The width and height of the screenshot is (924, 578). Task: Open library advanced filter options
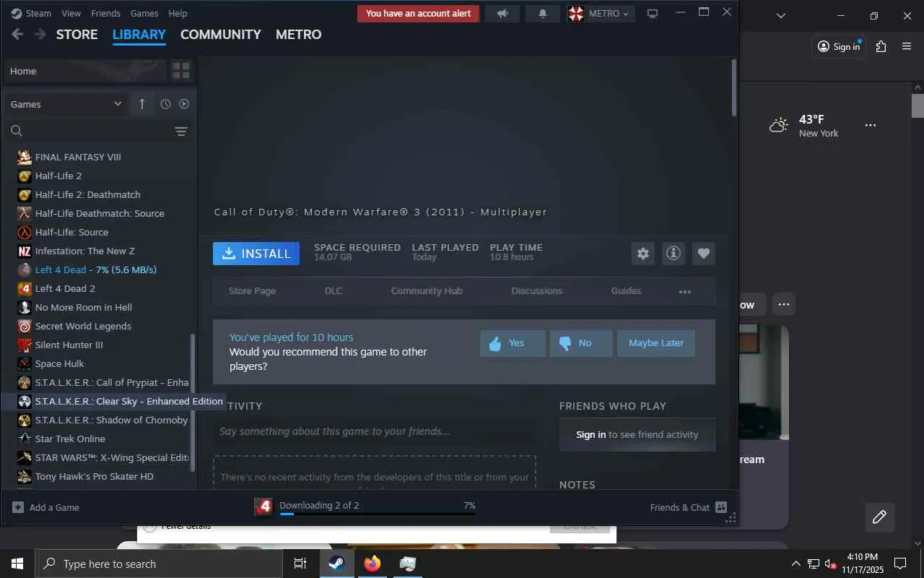(181, 131)
